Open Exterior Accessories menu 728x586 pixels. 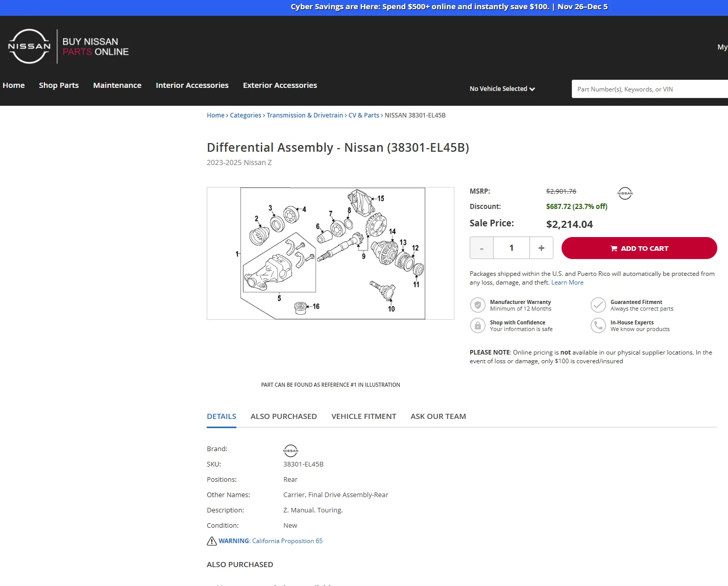[x=280, y=85]
